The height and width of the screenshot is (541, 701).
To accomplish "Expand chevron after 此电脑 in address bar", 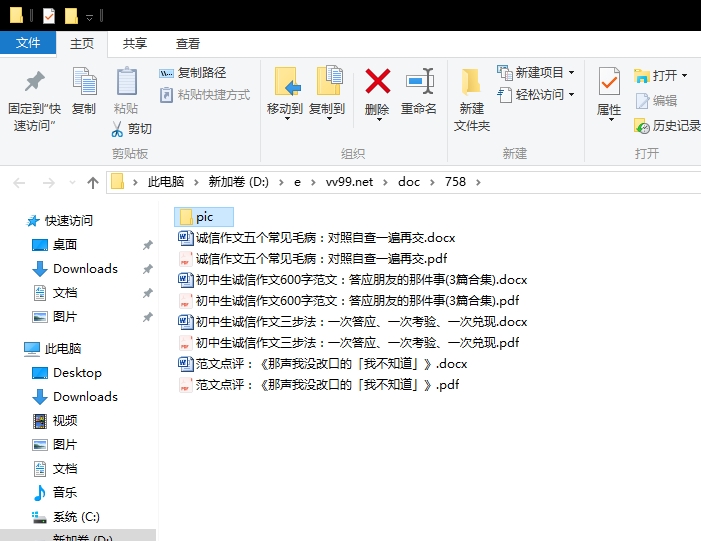I will click(196, 182).
